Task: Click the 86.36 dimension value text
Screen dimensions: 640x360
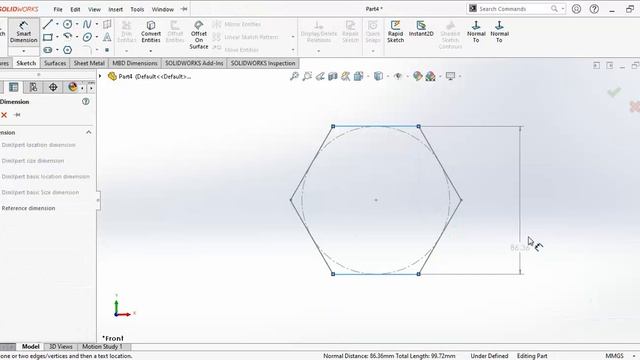Action: (519, 248)
